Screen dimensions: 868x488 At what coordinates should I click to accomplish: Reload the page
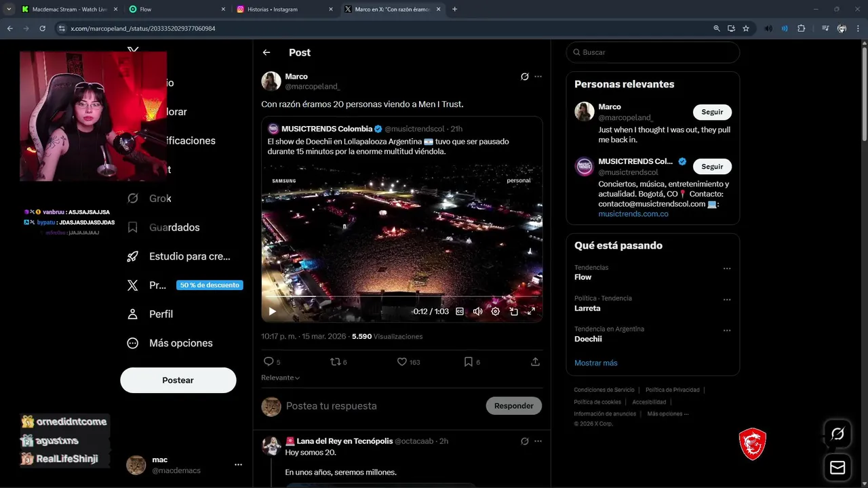[x=42, y=28]
